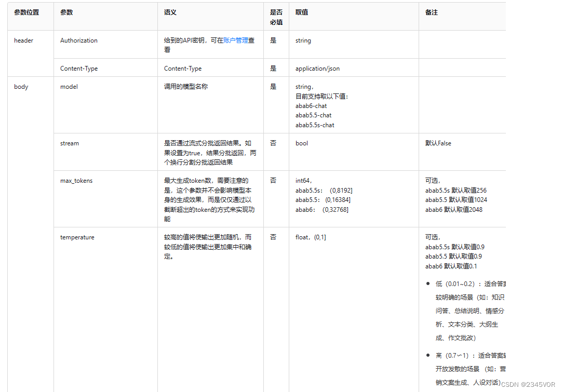Click the 是否必填 column header
563x392 pixels.
[276, 17]
